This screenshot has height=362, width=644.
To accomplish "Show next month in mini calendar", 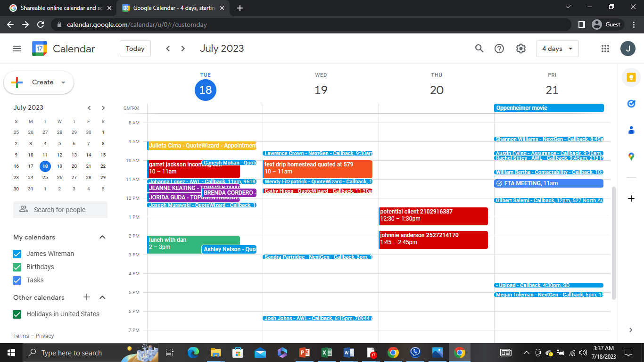I will [x=103, y=108].
